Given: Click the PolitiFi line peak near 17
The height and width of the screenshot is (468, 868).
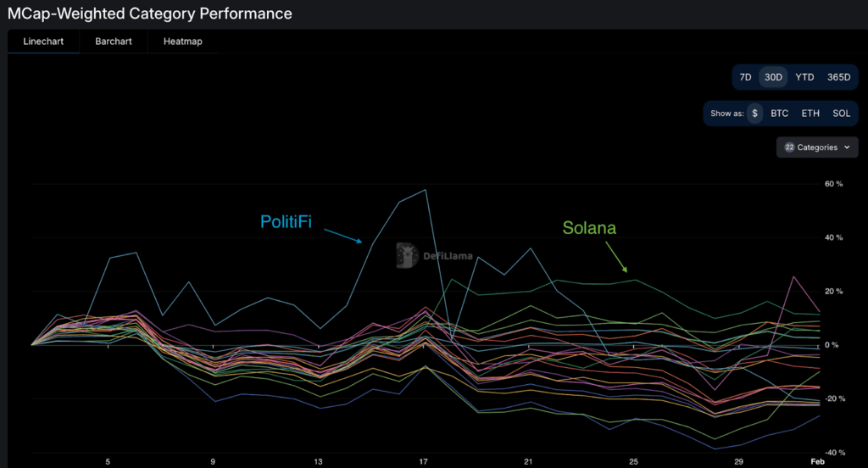Looking at the screenshot, I should (426, 190).
